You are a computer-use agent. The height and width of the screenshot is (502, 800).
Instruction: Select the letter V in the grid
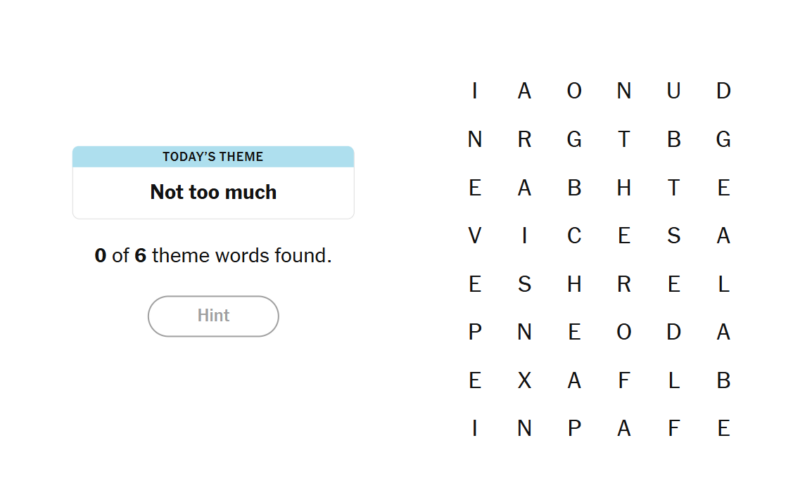tap(475, 236)
